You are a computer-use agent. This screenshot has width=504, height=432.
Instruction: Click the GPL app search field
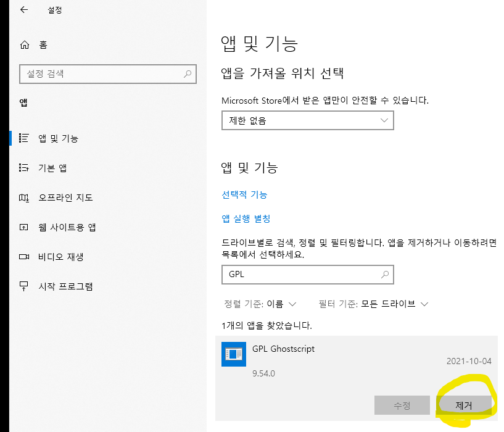(308, 275)
